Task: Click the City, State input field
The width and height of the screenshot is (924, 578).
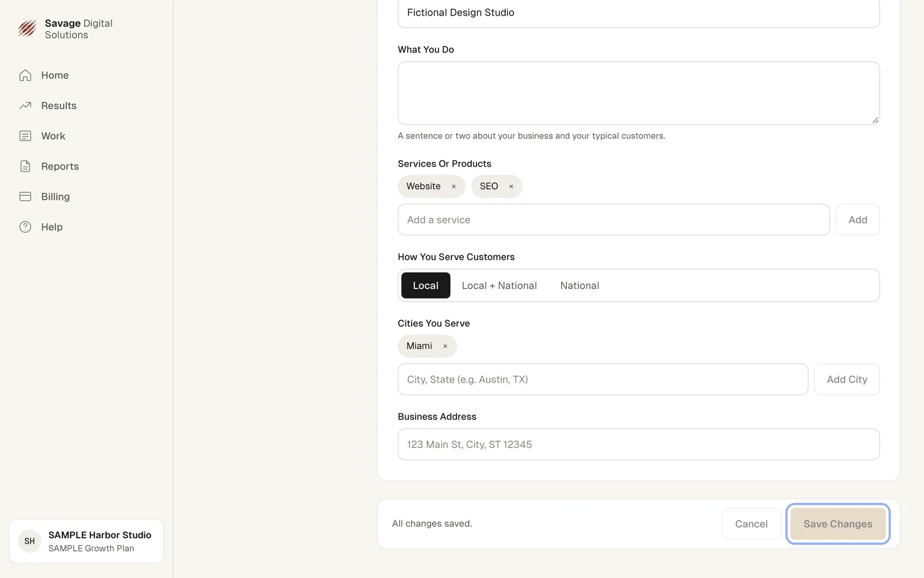Action: (x=603, y=380)
